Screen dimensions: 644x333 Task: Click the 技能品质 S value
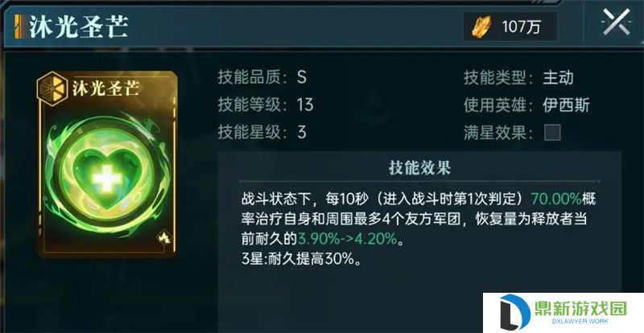[302, 77]
